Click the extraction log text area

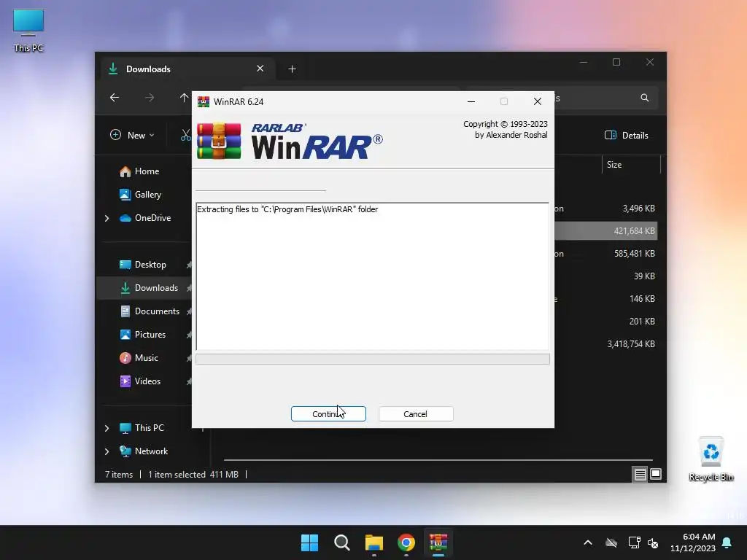click(373, 276)
